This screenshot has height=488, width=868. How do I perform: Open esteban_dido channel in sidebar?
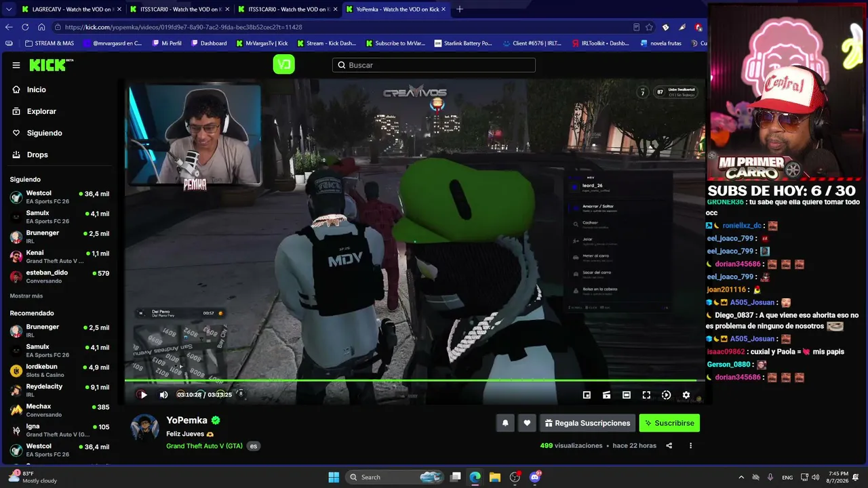click(60, 277)
